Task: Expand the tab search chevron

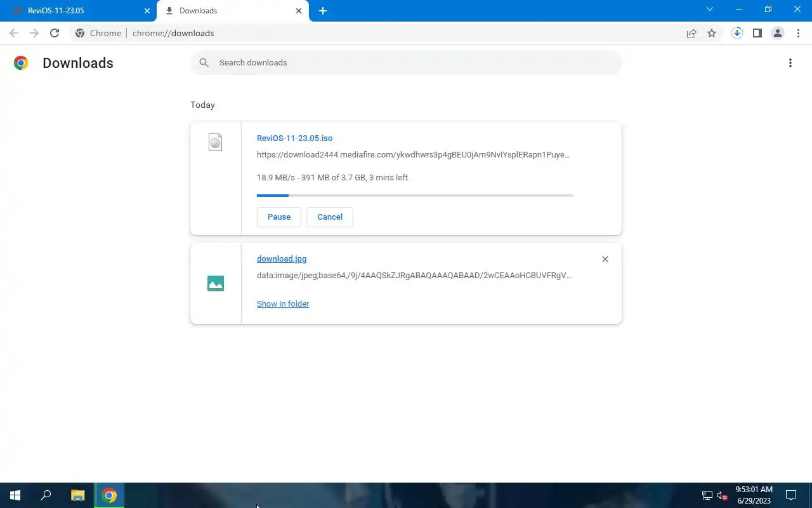Action: click(x=710, y=10)
